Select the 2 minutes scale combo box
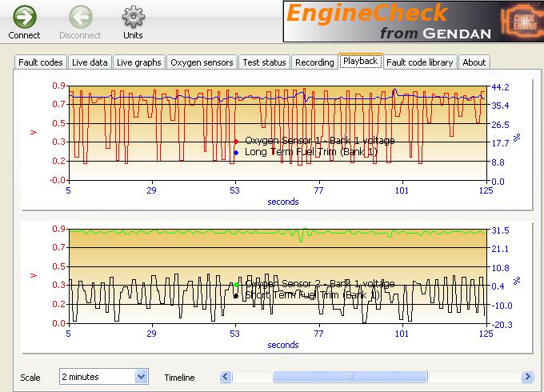This screenshot has width=544, height=392. [97, 376]
